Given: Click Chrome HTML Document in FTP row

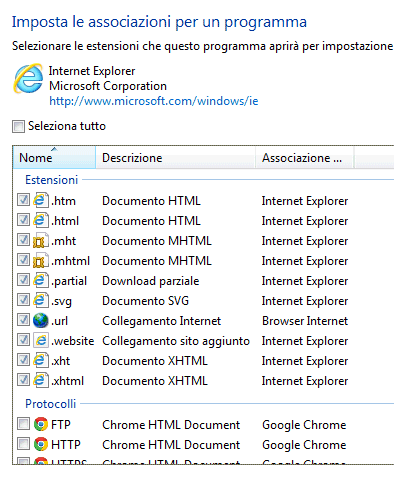Looking at the screenshot, I should (x=171, y=425).
